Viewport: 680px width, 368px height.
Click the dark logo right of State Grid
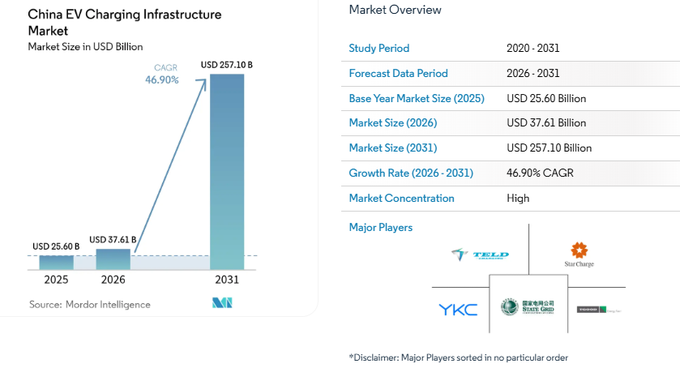598,309
